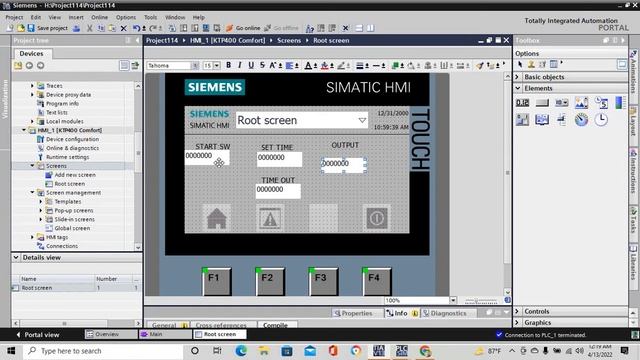This screenshot has height=360, width=640.
Task: Select Add new screen in the Project tree
Action: [x=75, y=175]
